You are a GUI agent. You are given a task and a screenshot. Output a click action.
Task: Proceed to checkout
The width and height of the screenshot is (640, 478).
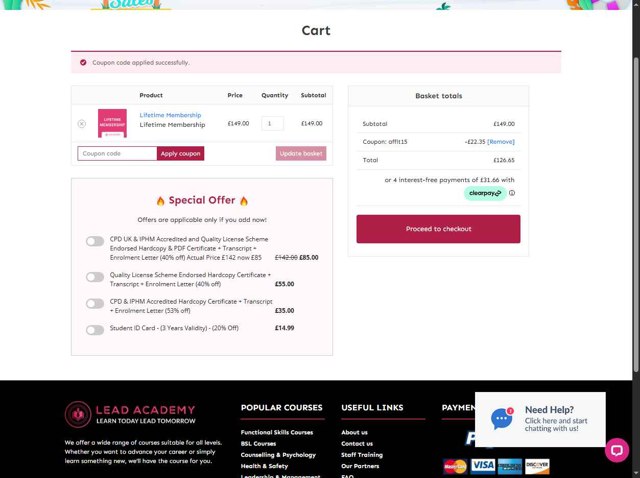[x=438, y=229]
